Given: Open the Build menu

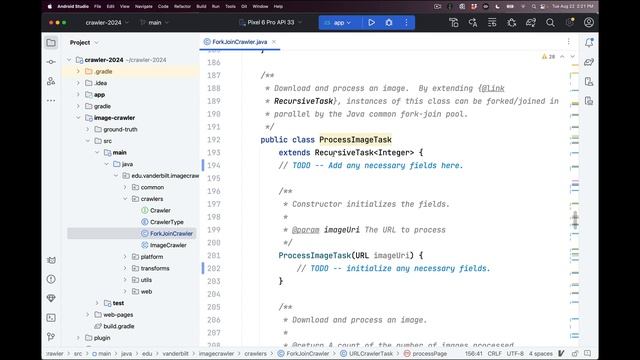Looking at the screenshot, I should 201,7.
